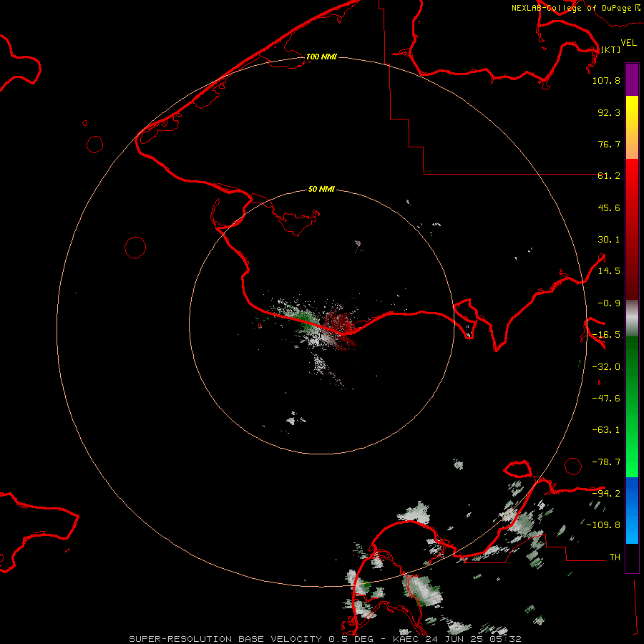
Task: Select the -63.1 legend value
Action: click(x=606, y=430)
